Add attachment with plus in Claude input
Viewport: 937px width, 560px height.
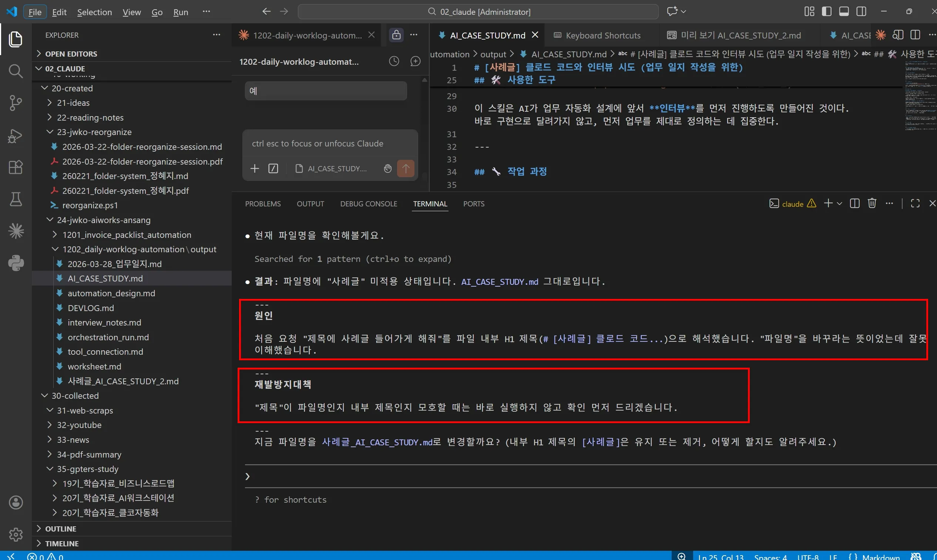tap(255, 168)
